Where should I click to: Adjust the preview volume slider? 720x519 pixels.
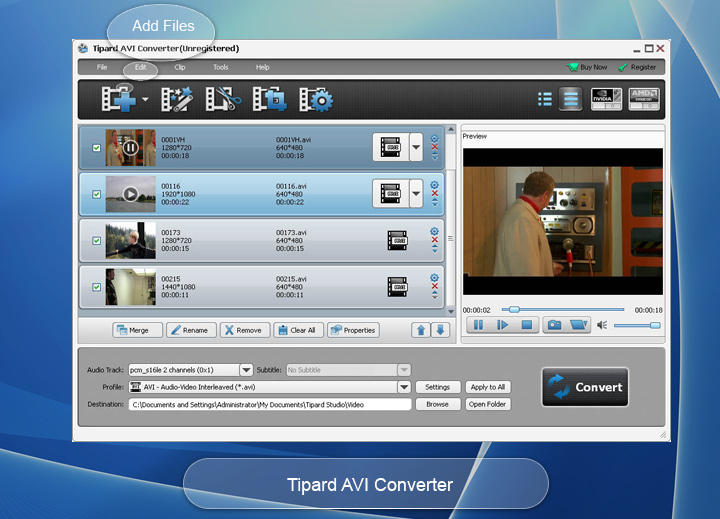pos(637,325)
